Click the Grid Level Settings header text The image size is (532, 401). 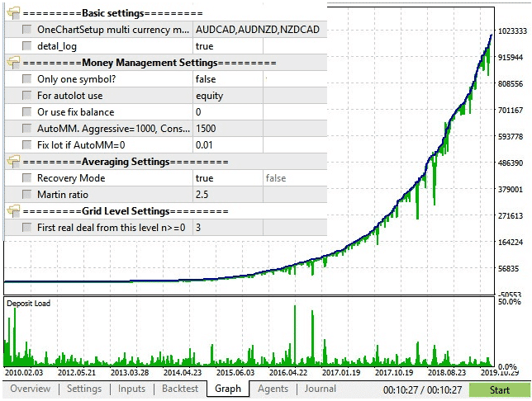(126, 211)
